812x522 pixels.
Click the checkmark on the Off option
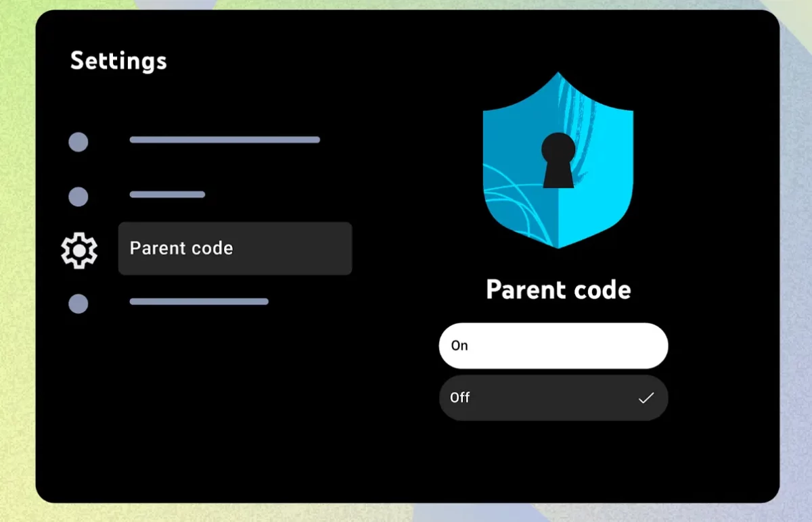tap(646, 398)
